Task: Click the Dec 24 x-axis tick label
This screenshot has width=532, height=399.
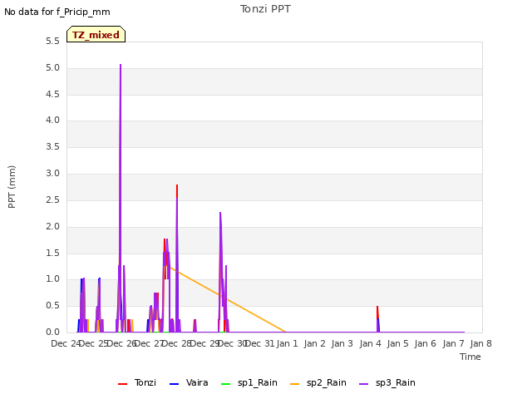Action: tap(66, 343)
